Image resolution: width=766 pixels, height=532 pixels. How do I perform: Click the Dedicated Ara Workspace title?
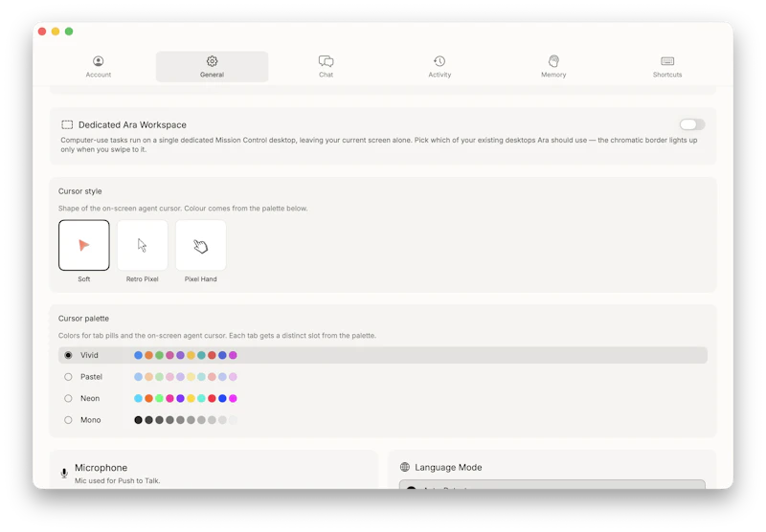pyautogui.click(x=132, y=125)
